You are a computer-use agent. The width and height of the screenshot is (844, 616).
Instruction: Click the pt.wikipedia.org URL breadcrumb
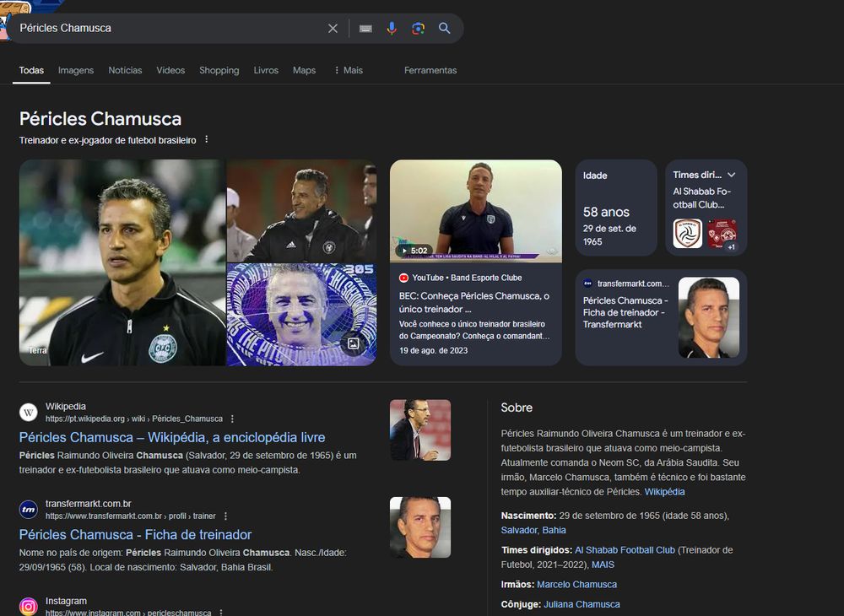click(x=134, y=419)
